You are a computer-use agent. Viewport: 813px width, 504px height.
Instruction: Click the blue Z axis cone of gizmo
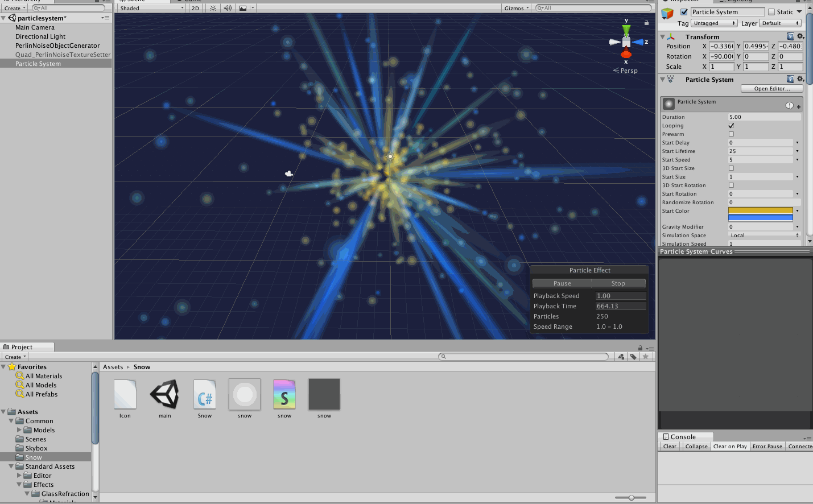638,42
